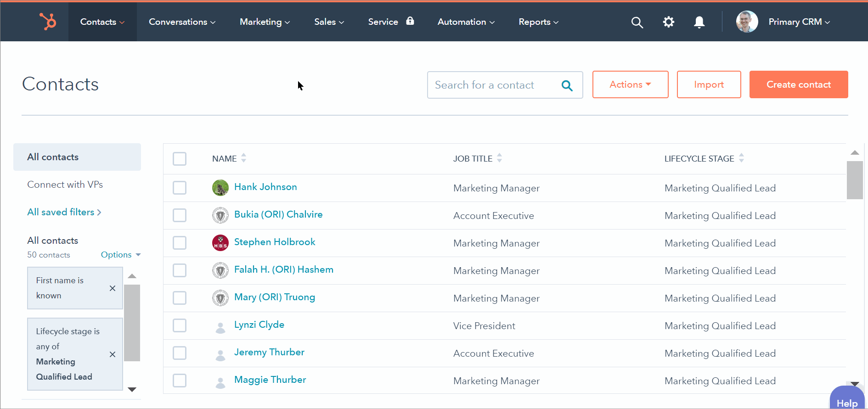The image size is (868, 409).
Task: Open the notifications bell
Action: pos(699,22)
